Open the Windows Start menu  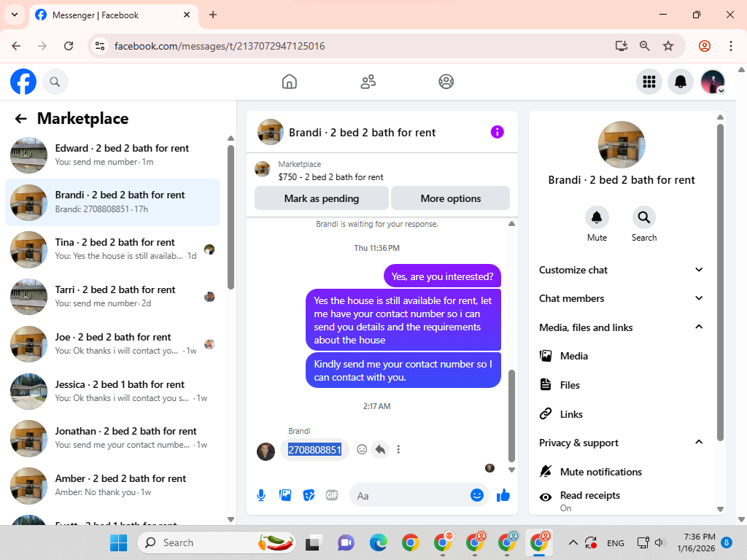click(118, 542)
